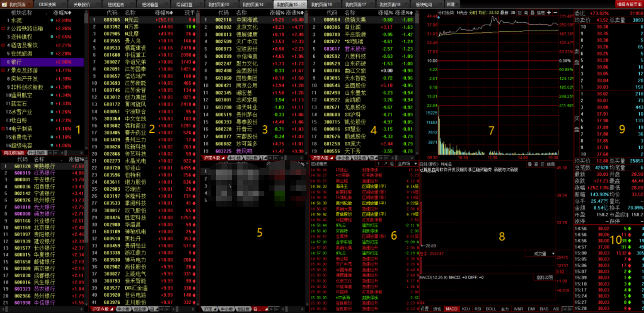
Task: Close the 综合盯盘 tab with its X
Action: 201,4
